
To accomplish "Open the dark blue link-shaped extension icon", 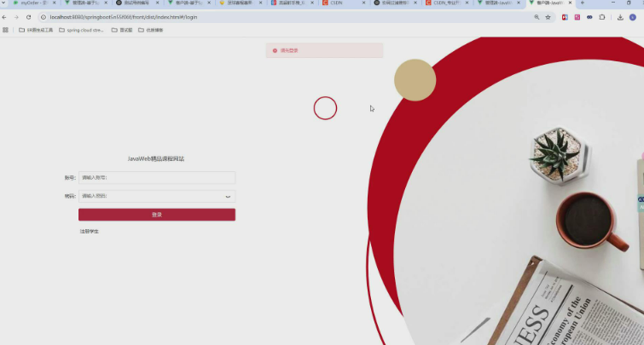I will pyautogui.click(x=589, y=17).
